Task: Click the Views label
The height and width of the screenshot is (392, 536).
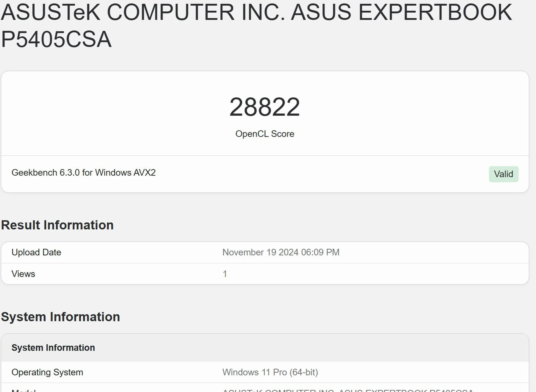Action: point(23,274)
